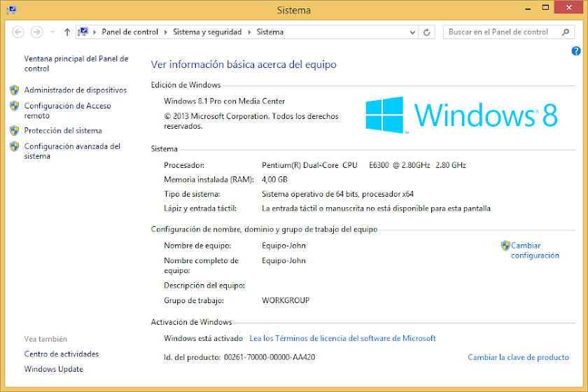Select RAM value 4,00 GB
588x392 pixels.
click(274, 180)
